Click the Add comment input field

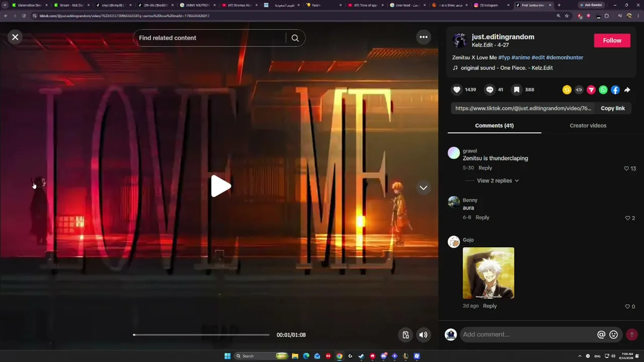pyautogui.click(x=527, y=334)
